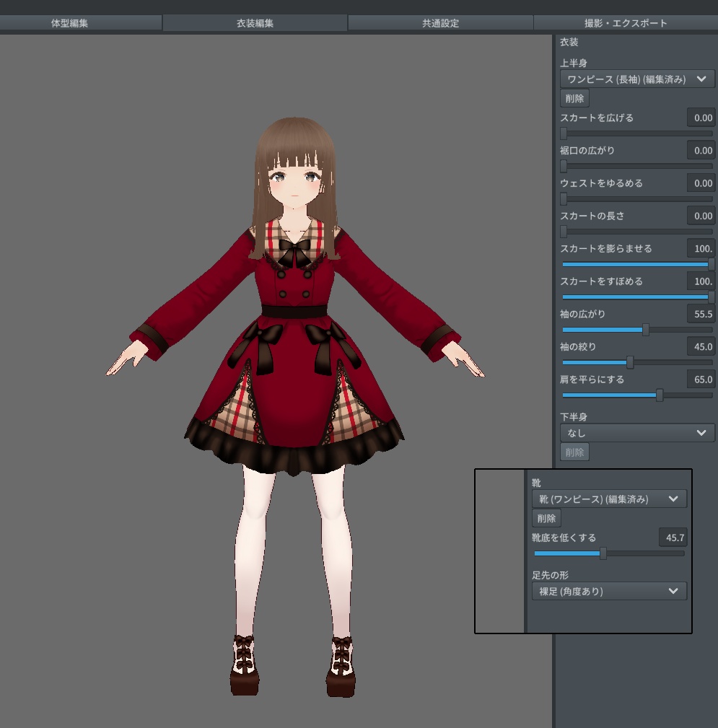The width and height of the screenshot is (718, 728).
Task: Expand the 下半身 dropdown showing なし
Action: (637, 432)
